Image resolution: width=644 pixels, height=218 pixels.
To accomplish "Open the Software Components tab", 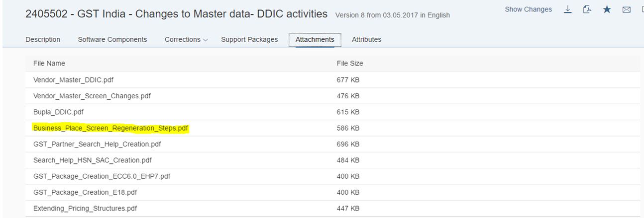I will pos(112,40).
